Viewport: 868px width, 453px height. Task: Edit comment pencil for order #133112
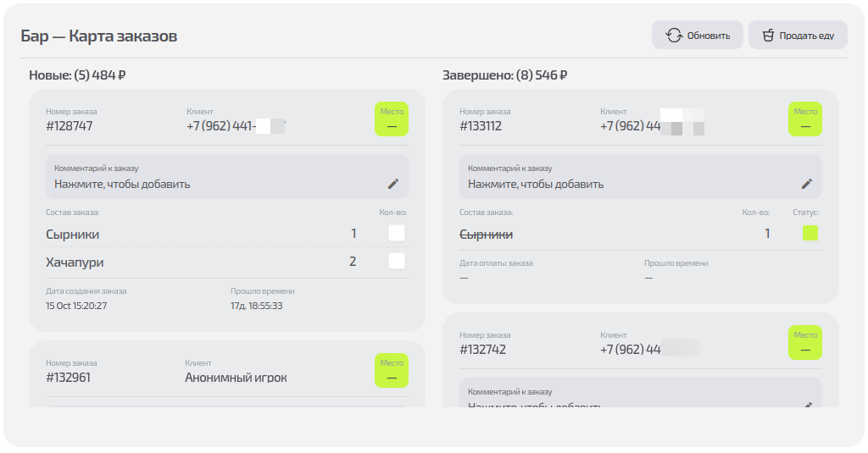(x=806, y=183)
